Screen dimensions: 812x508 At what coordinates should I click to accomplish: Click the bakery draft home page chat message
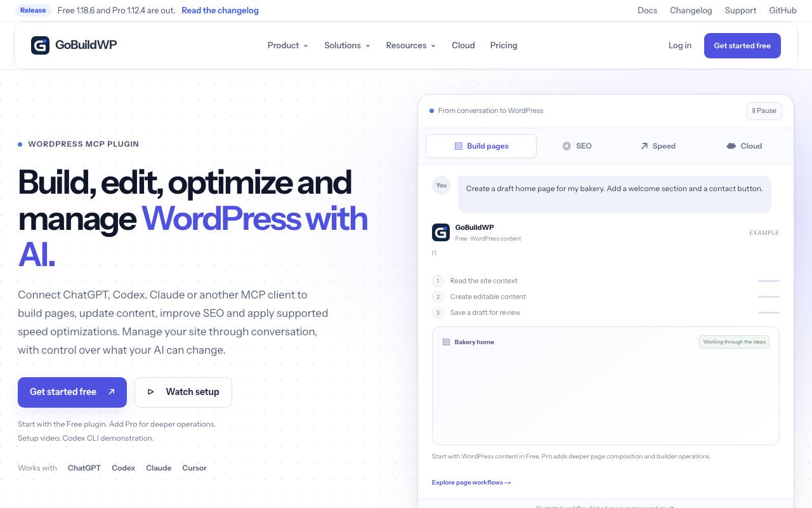coord(615,194)
